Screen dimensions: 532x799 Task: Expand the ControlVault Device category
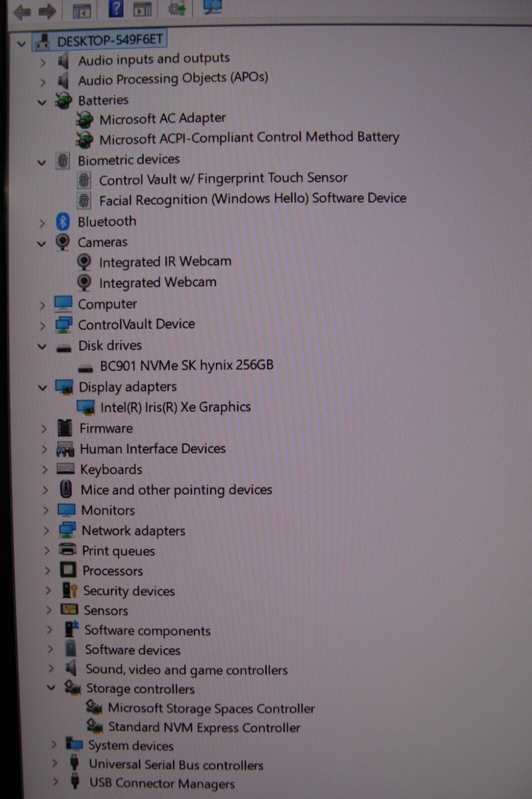43,326
